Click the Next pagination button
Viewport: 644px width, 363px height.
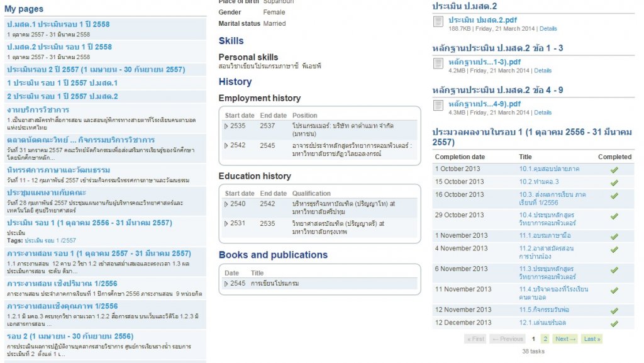(x=565, y=339)
